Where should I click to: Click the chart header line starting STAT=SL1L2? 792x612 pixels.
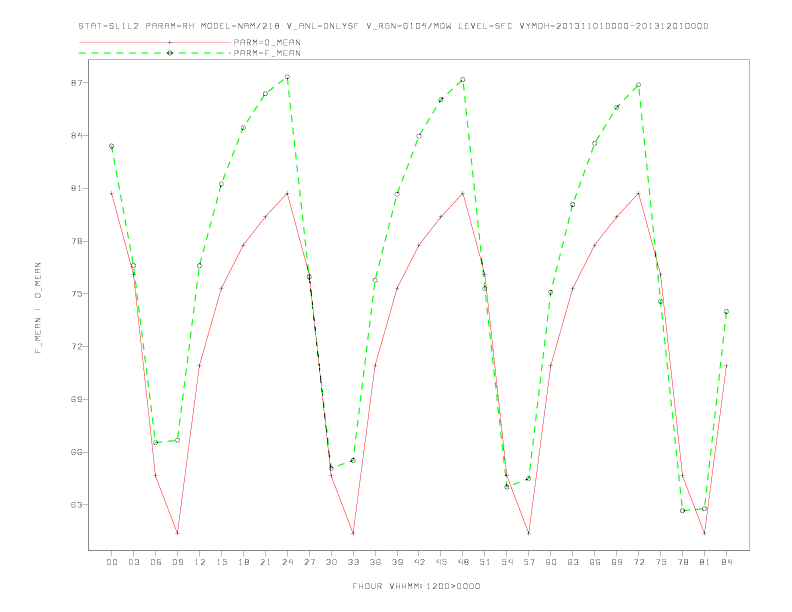tap(393, 26)
